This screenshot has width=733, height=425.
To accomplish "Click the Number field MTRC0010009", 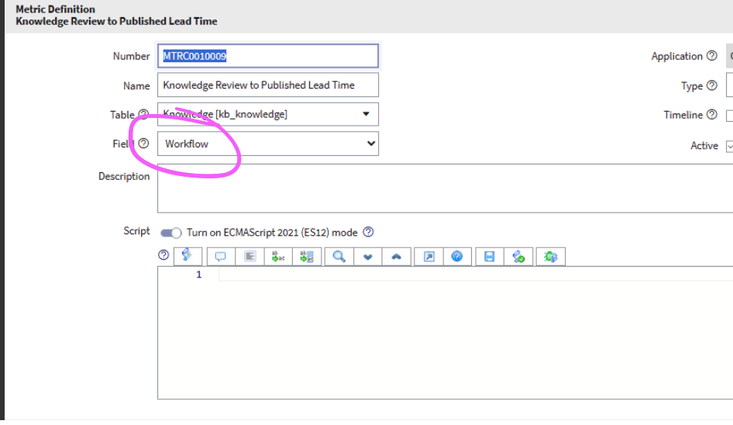I will 268,56.
